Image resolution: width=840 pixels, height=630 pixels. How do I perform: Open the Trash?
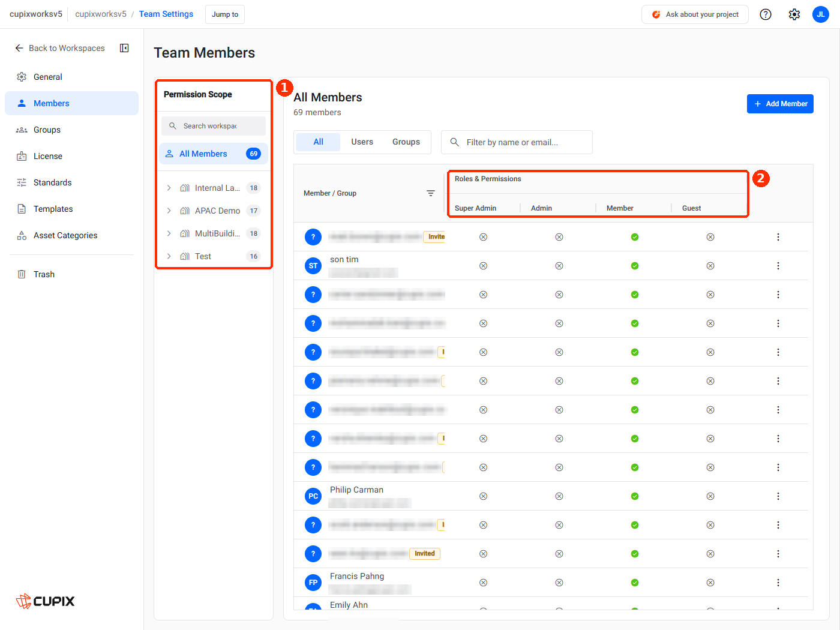[x=71, y=274]
